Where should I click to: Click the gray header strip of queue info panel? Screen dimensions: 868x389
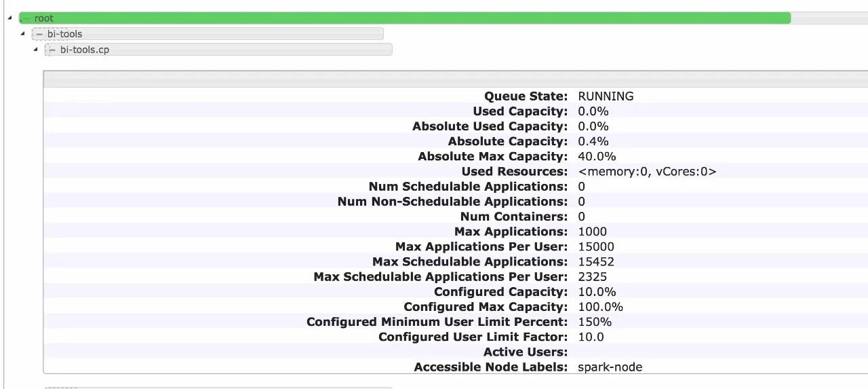[x=455, y=79]
